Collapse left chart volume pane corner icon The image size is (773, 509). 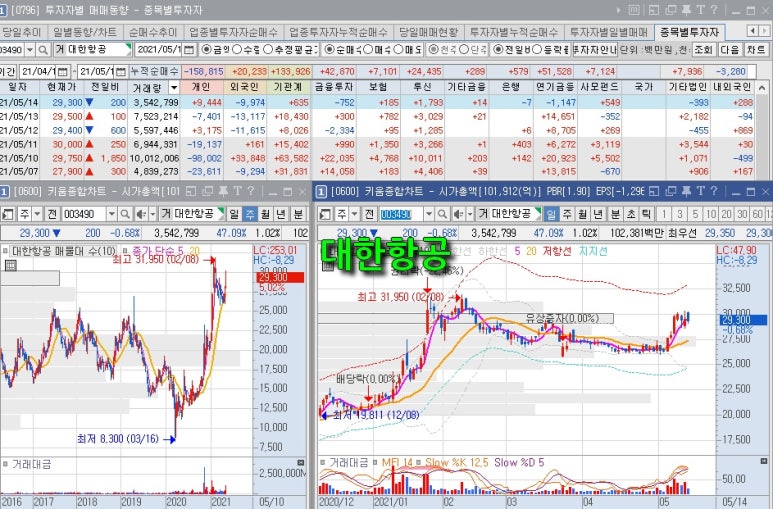pos(301,463)
